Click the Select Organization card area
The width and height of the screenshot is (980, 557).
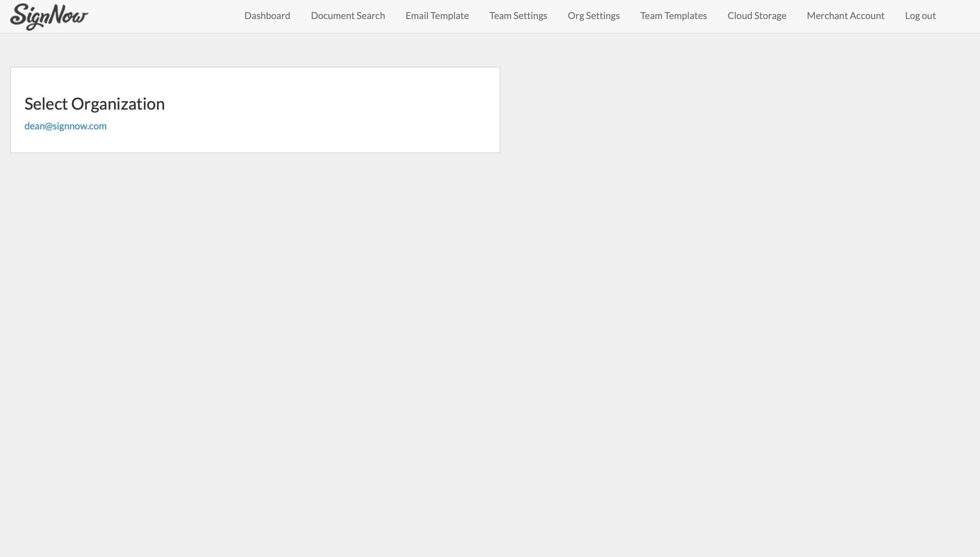pos(255,110)
